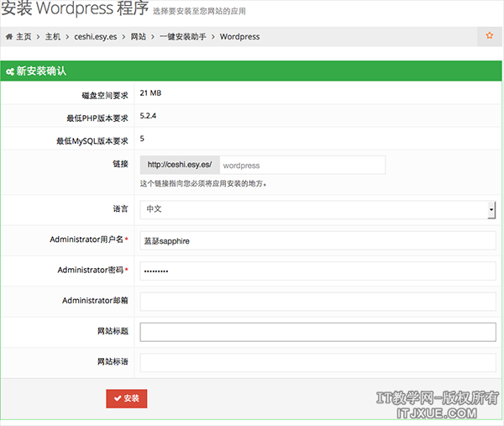Click the Administrator密码 field

[x=318, y=271]
